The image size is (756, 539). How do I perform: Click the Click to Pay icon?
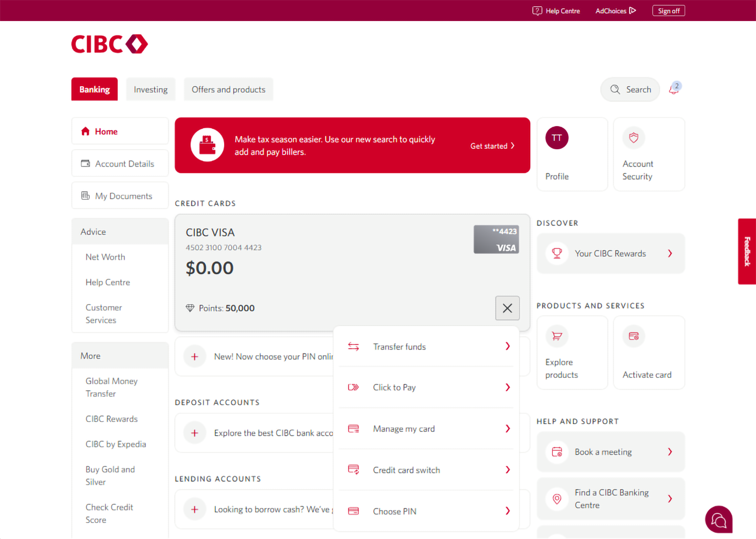click(353, 387)
